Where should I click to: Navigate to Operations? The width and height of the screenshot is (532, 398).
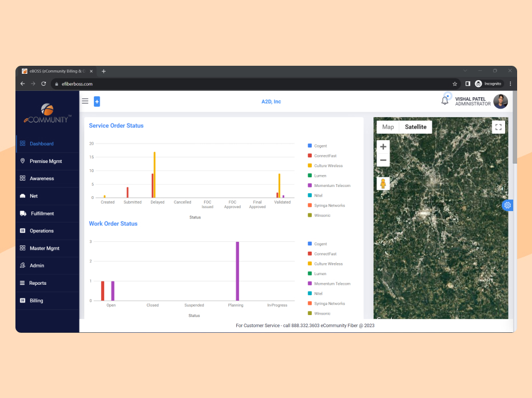pos(47,230)
